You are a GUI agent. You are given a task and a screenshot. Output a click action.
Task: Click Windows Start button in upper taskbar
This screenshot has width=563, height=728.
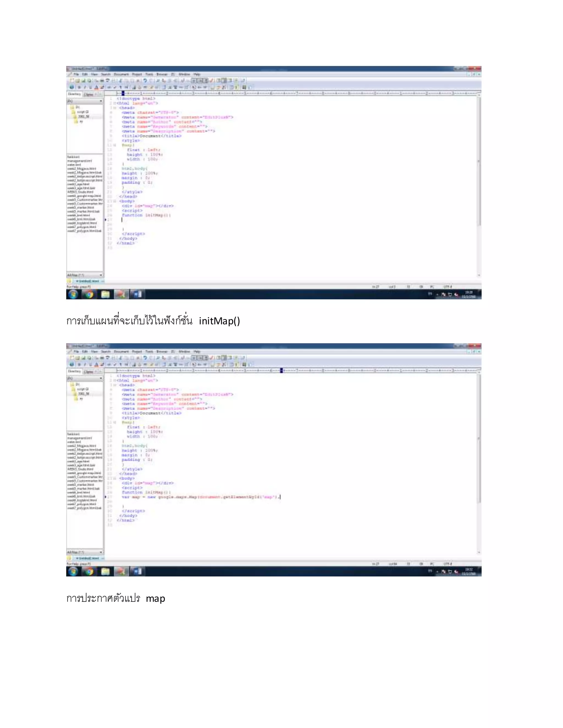(x=73, y=294)
